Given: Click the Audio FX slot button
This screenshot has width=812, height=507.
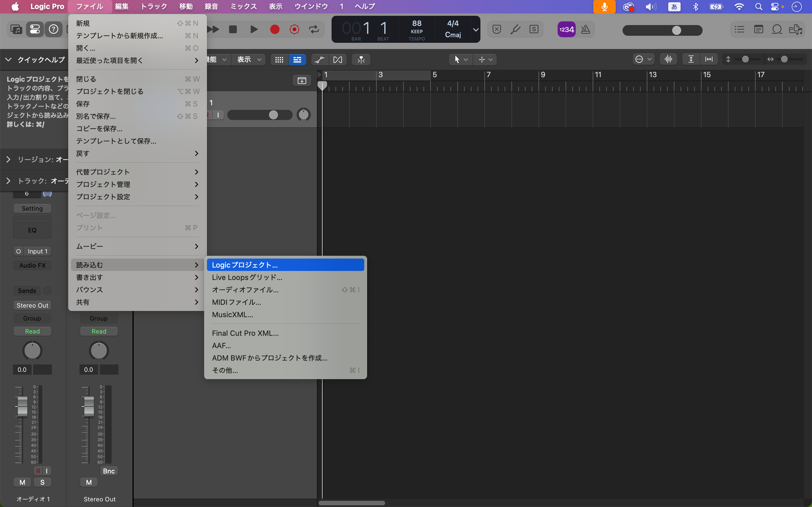Looking at the screenshot, I should click(x=32, y=265).
